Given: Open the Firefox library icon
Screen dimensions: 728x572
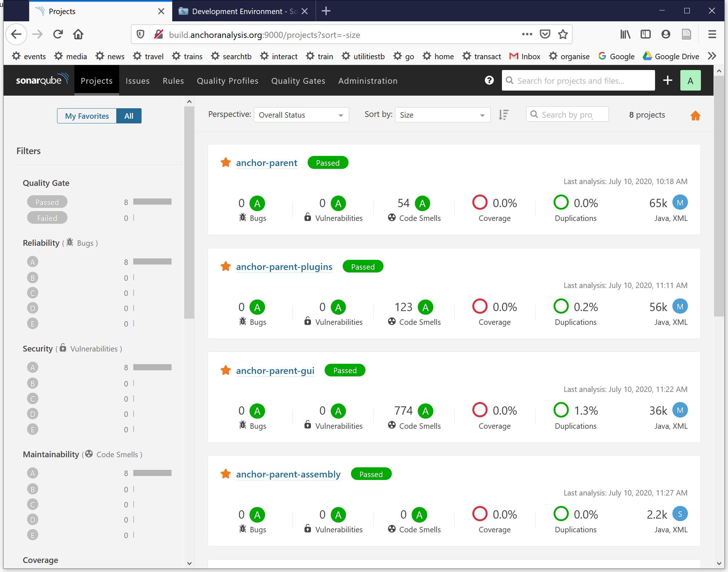Looking at the screenshot, I should (625, 34).
